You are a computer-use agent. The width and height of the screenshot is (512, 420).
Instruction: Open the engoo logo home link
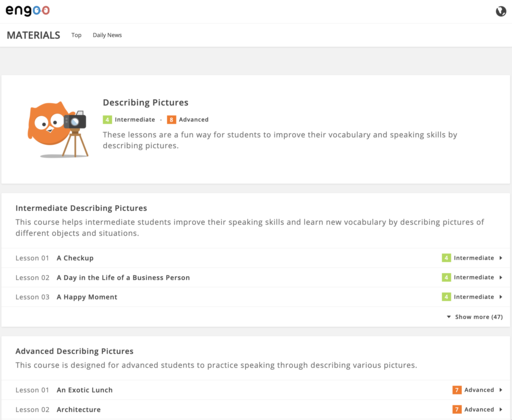point(28,10)
